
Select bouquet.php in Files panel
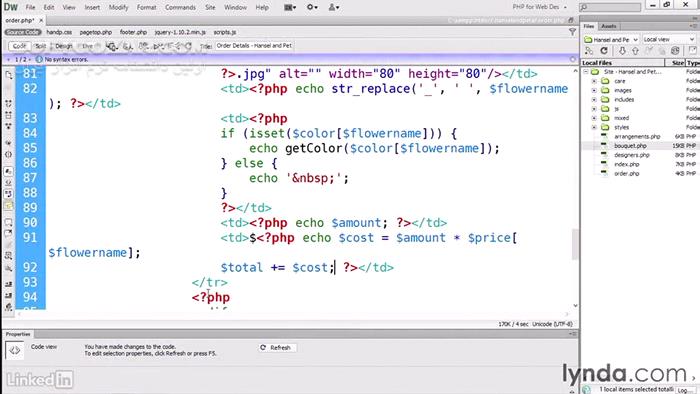630,145
